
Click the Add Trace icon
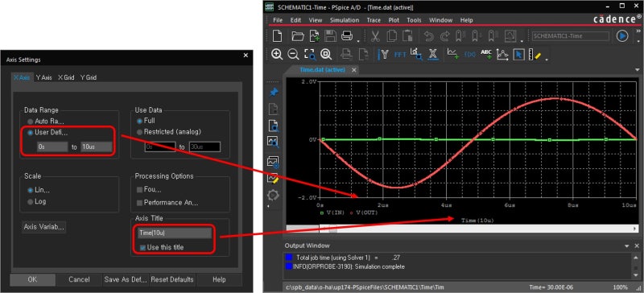pyautogui.click(x=453, y=54)
